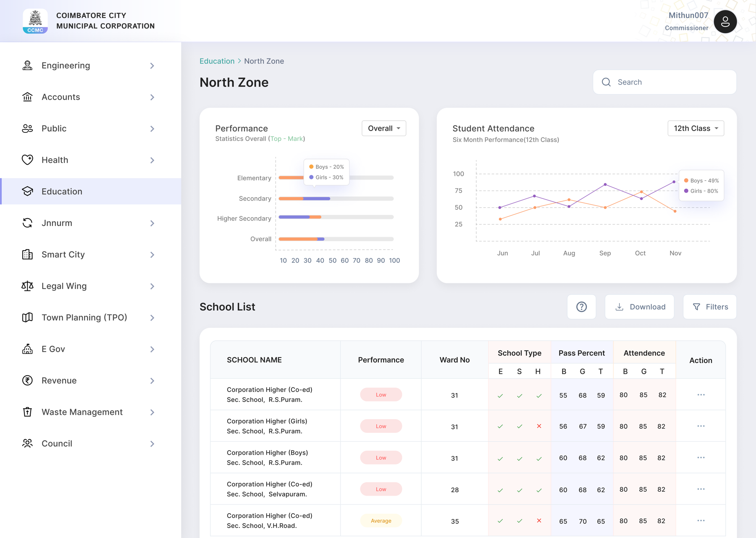Open the Filters button
Viewport: 756px width, 538px height.
click(x=710, y=307)
